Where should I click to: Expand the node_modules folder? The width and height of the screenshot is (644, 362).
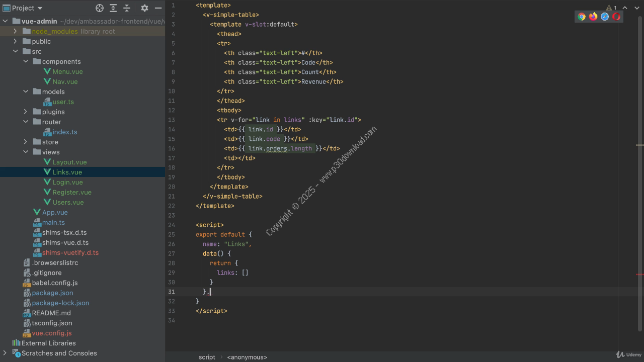coord(15,31)
